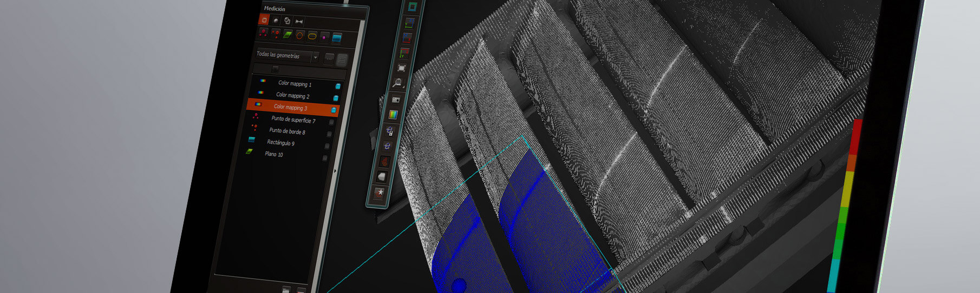Switch to the sphere tab in Medición
This screenshot has height=293, width=980.
coord(276,21)
